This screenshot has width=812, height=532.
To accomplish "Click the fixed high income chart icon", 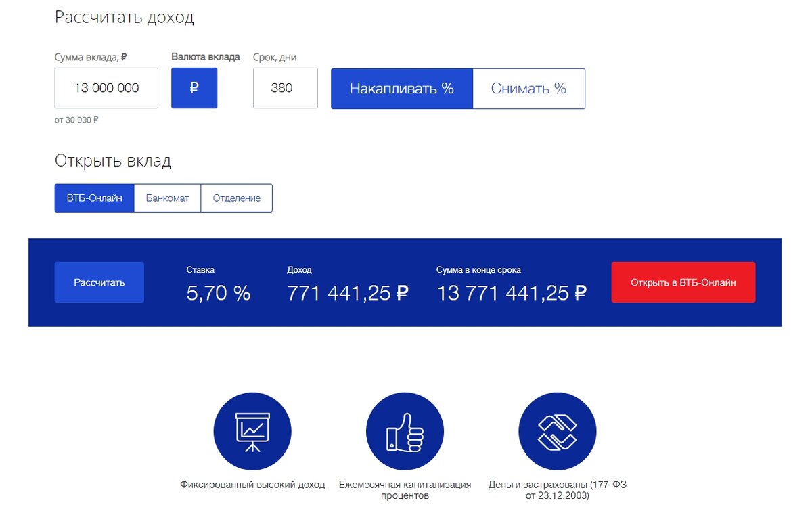I will tap(252, 432).
